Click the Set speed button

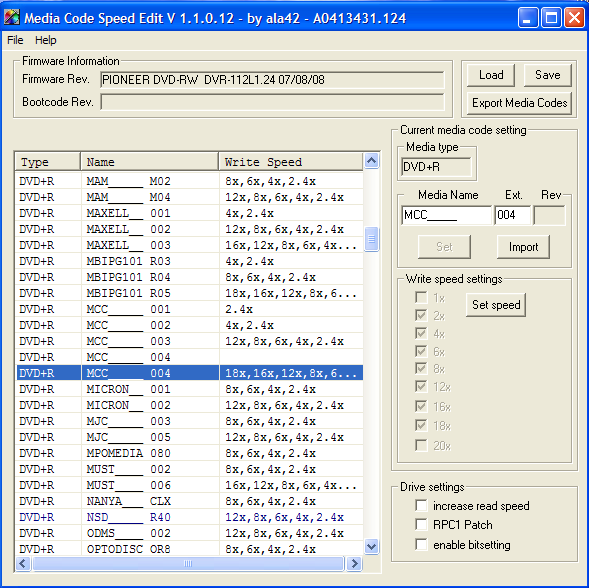pyautogui.click(x=496, y=305)
